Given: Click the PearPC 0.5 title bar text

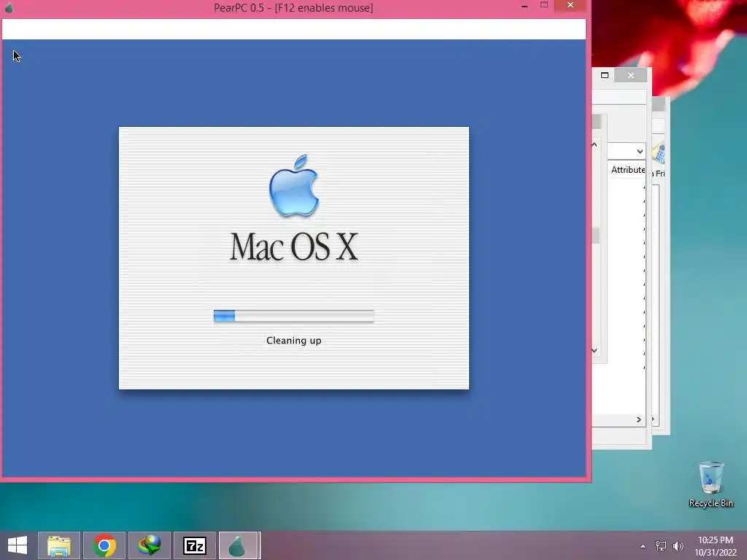Looking at the screenshot, I should coord(293,8).
